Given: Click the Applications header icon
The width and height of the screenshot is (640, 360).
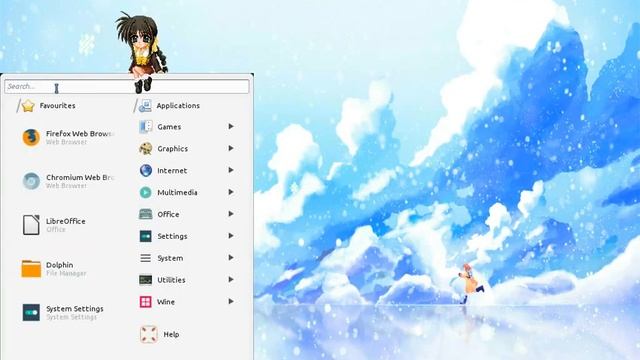Looking at the screenshot, I should tap(145, 106).
